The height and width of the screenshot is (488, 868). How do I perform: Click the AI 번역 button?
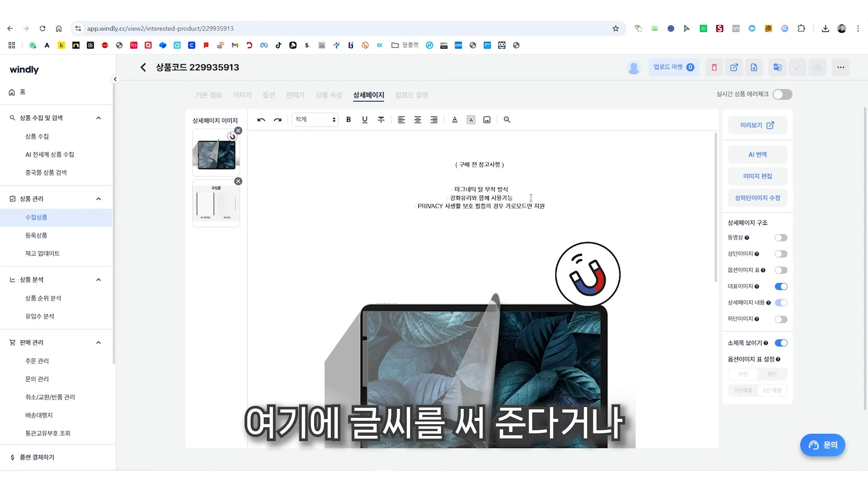pyautogui.click(x=757, y=154)
